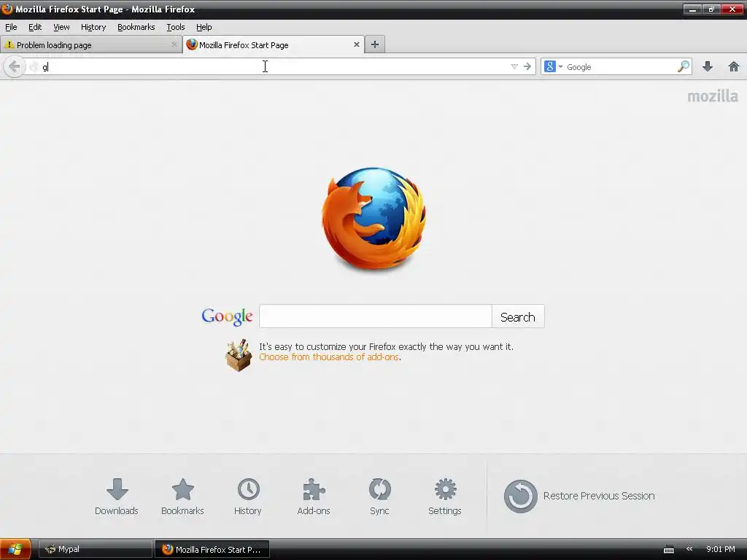The image size is (747, 560).
Task: Open Downloads from start page launcher
Action: pos(117,497)
